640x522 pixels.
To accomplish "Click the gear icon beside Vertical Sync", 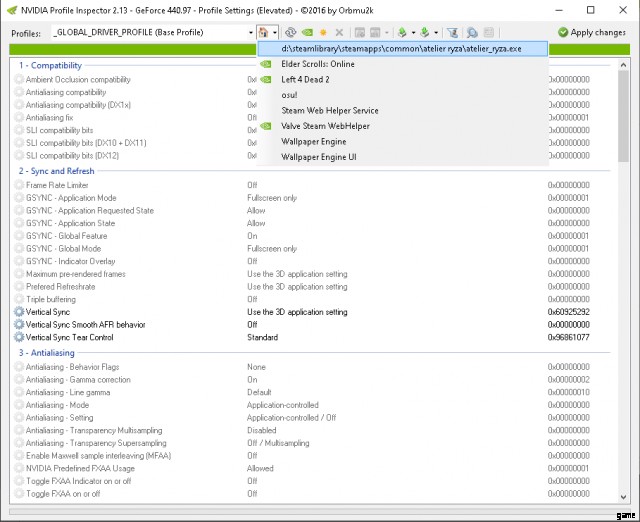I will [x=19, y=312].
